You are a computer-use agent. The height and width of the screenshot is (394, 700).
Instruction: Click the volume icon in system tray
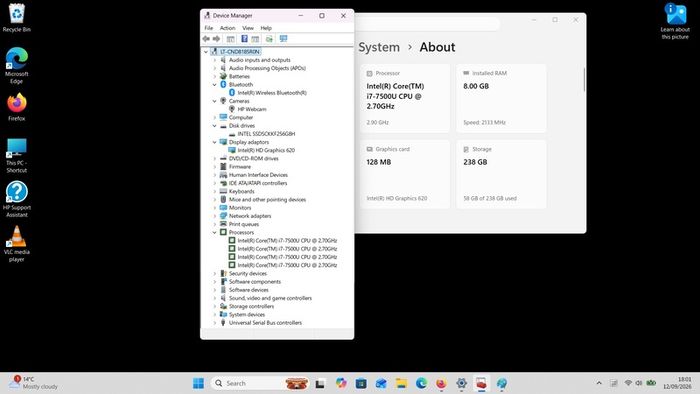pos(639,383)
